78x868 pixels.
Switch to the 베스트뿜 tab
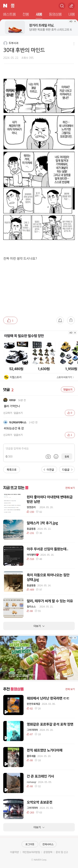coord(10,14)
